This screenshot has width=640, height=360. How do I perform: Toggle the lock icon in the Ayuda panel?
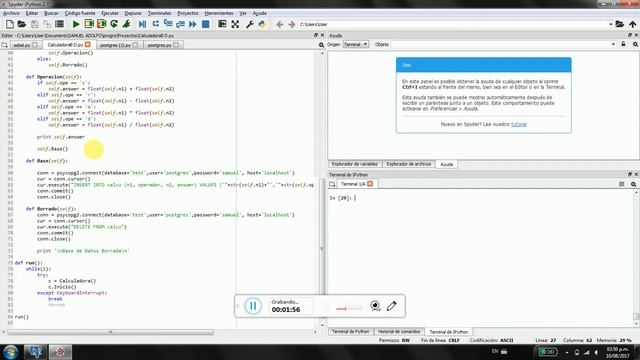(623, 44)
